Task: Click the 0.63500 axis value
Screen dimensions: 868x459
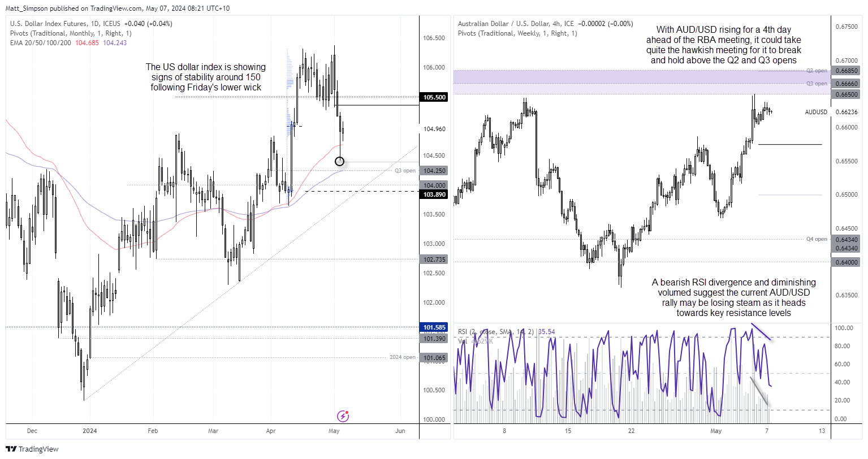Action: [x=846, y=295]
